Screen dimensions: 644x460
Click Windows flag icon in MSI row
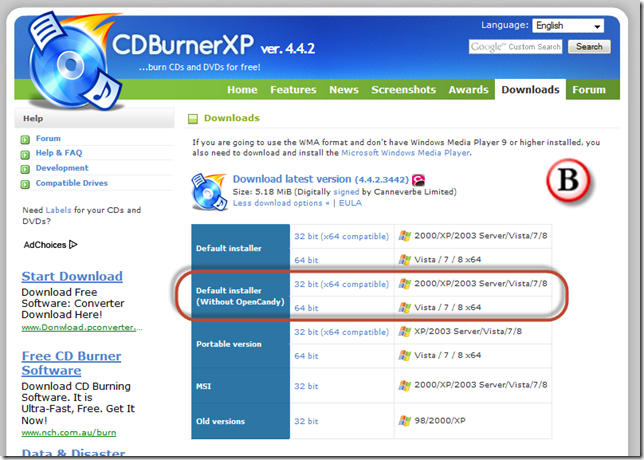pyautogui.click(x=405, y=385)
